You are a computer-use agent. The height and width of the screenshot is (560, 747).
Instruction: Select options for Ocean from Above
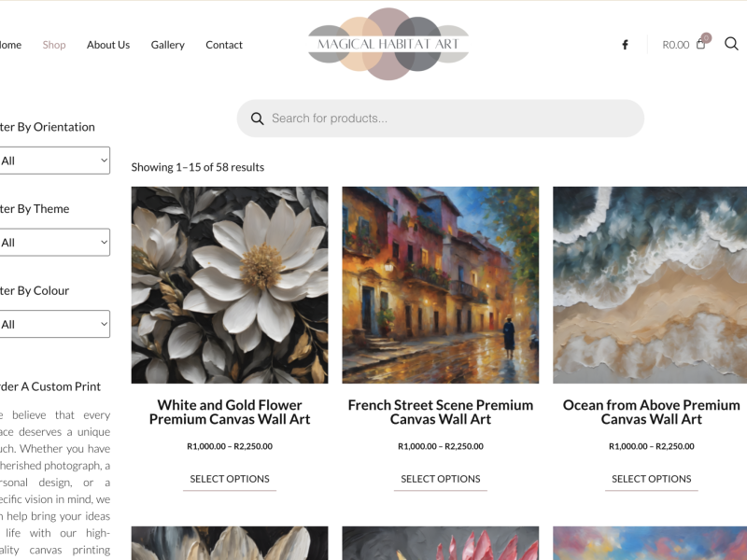point(651,479)
